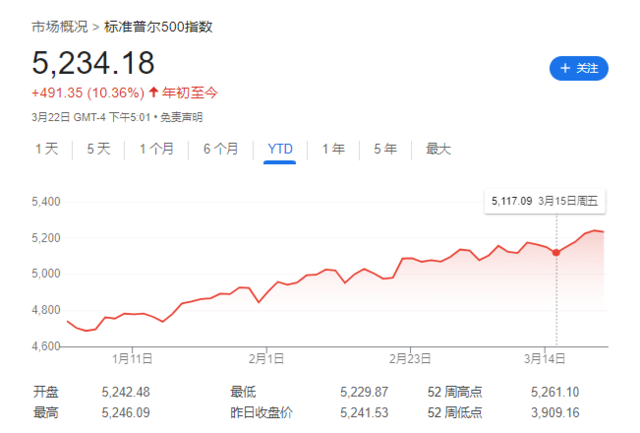Click the 1月11日 x-axis date label
The height and width of the screenshot is (433, 640).
[x=132, y=359]
